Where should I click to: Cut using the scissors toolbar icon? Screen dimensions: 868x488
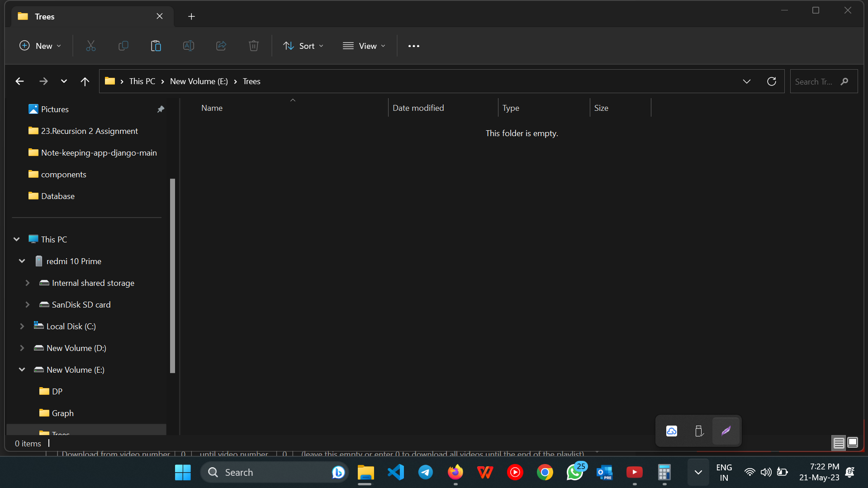pyautogui.click(x=90, y=46)
